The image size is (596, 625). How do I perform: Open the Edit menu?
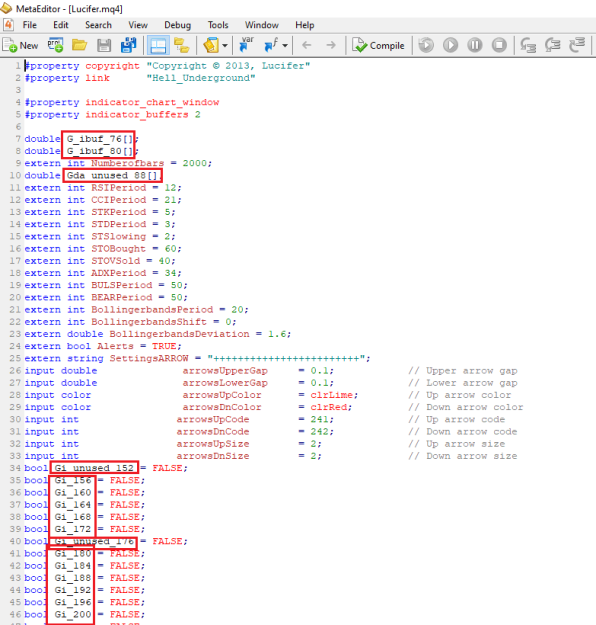pos(61,25)
